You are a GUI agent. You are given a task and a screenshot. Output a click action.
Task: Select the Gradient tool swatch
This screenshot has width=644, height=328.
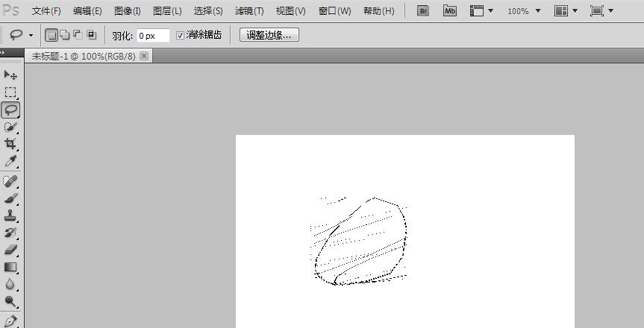[x=10, y=267]
